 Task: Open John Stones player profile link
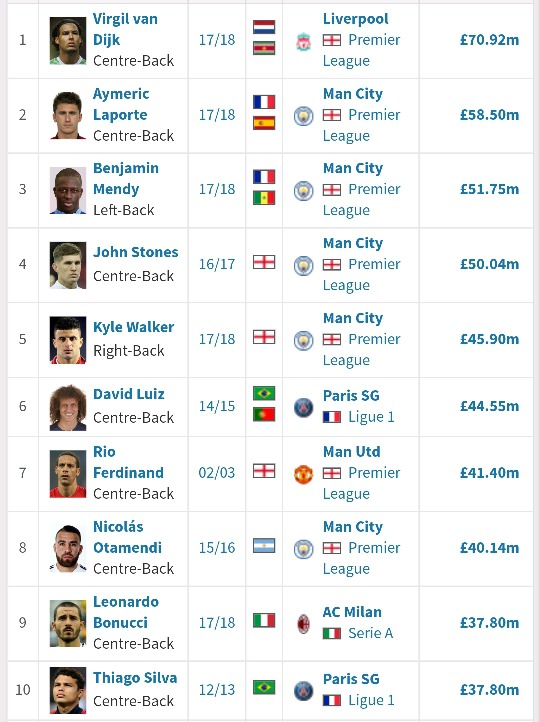135,252
